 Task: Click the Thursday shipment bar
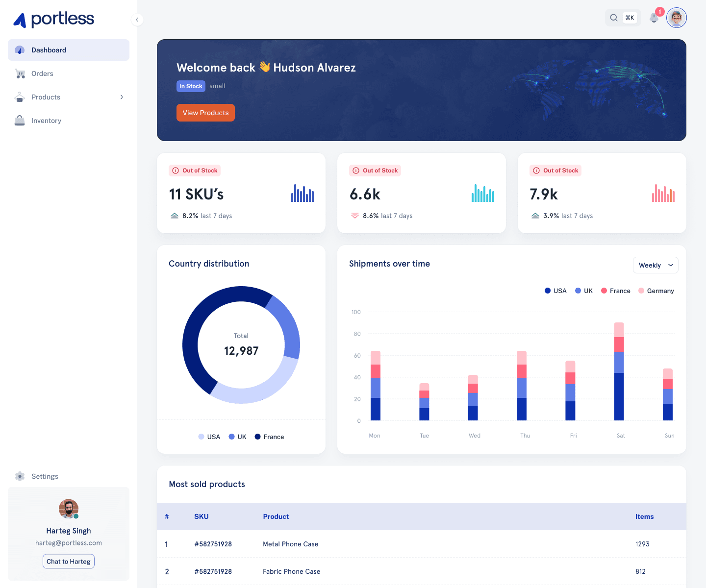(x=522, y=386)
